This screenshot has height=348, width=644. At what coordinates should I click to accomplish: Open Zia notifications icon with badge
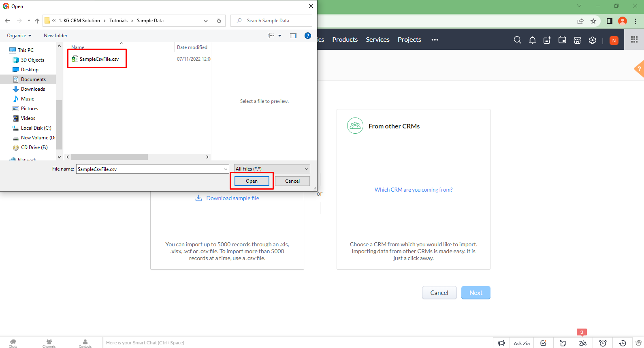(x=583, y=343)
